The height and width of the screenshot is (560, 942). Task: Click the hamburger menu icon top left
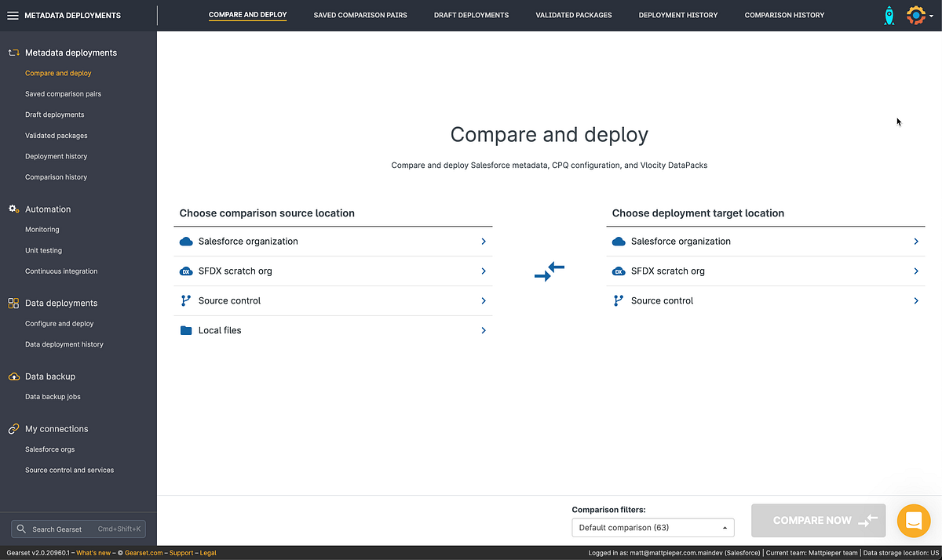(13, 14)
